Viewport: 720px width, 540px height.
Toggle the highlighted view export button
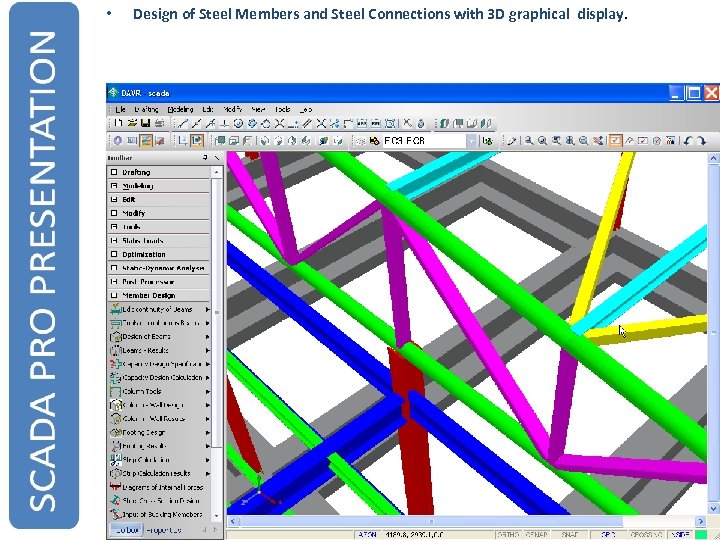pos(197,141)
